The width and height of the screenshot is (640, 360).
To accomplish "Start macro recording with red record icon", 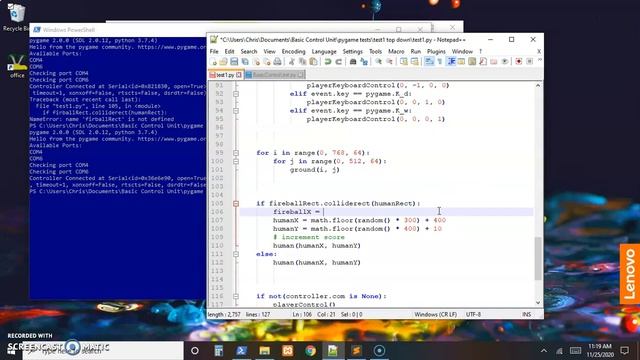I will [518, 62].
